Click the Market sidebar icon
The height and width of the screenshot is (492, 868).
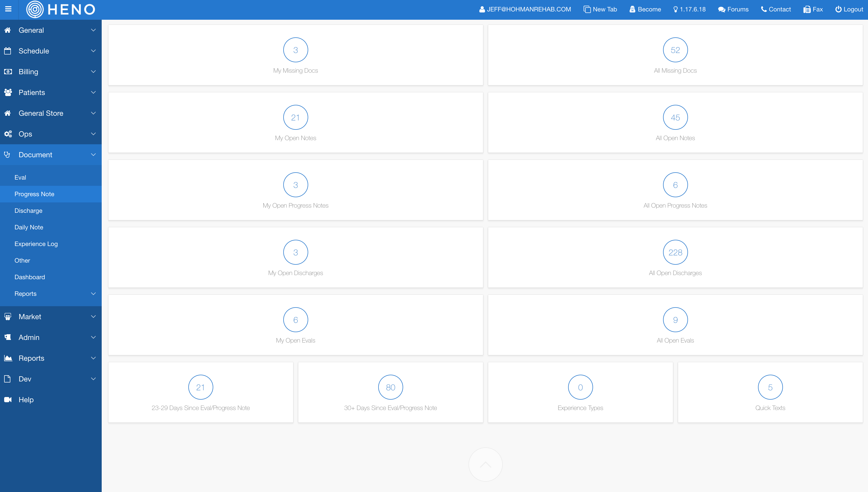click(x=8, y=317)
